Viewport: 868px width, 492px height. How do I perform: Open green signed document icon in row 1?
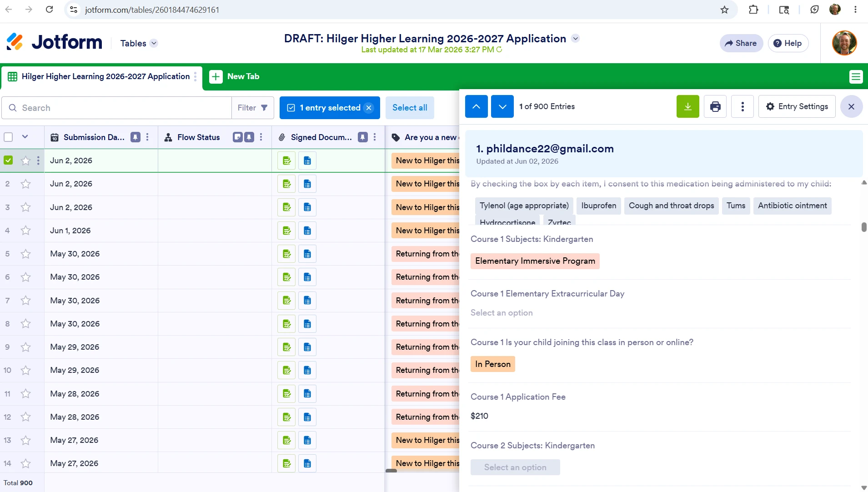[x=286, y=161]
